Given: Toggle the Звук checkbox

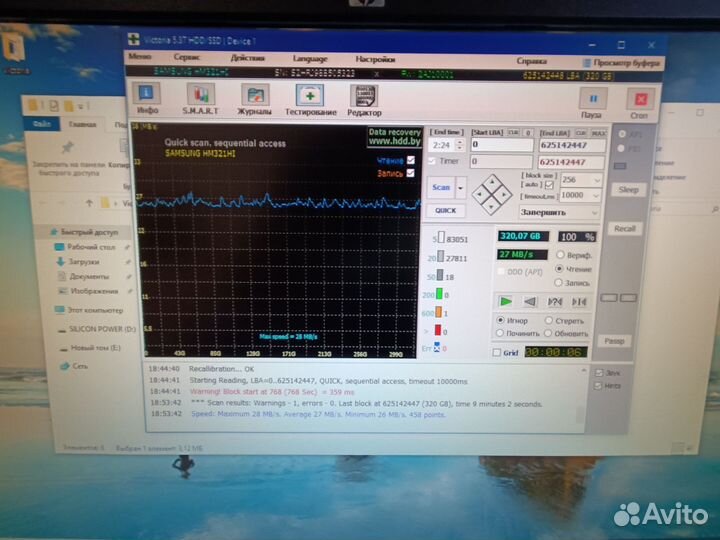Looking at the screenshot, I should tap(599, 372).
